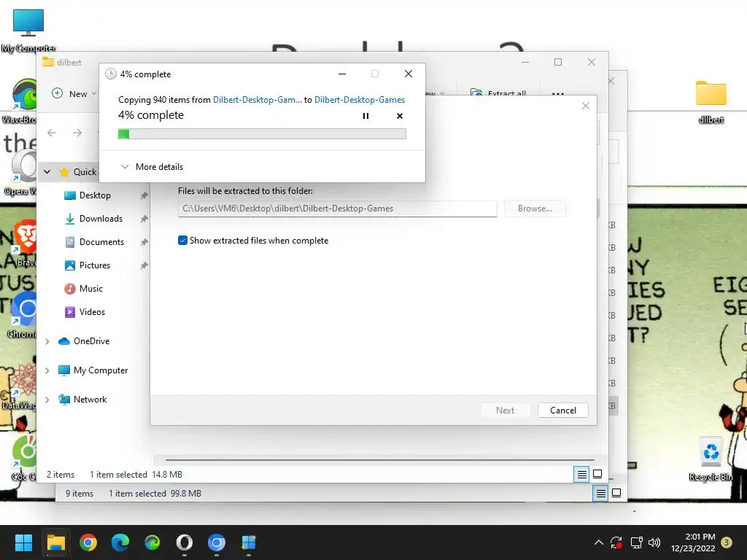Uncheck Show extracted files when complete

point(182,241)
